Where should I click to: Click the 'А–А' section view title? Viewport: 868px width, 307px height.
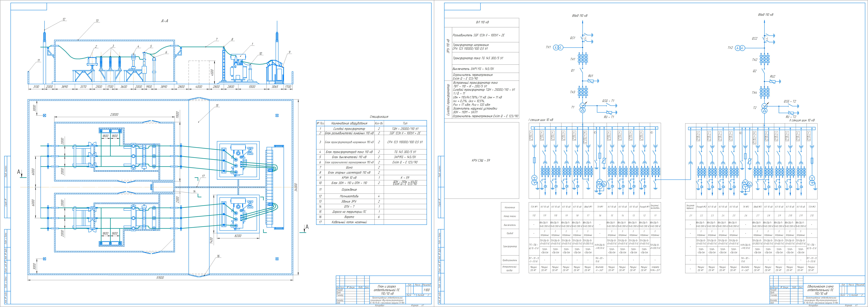pyautogui.click(x=164, y=21)
